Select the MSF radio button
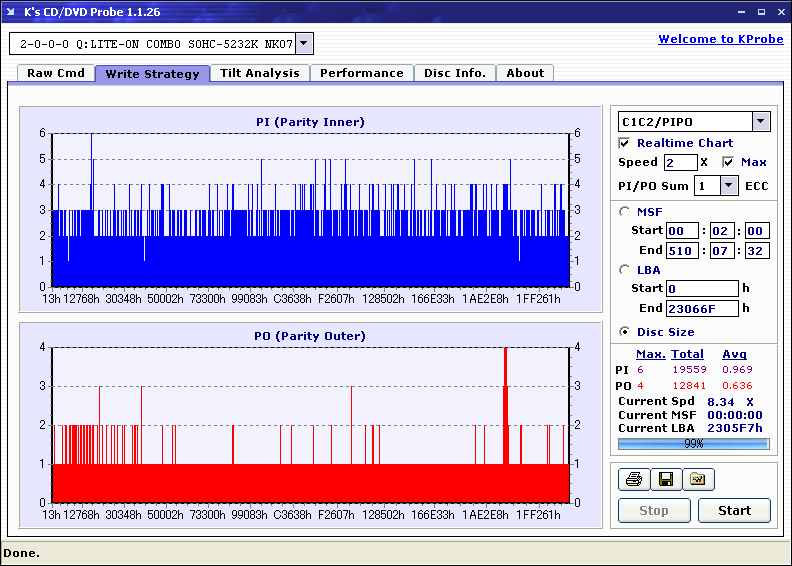The width and height of the screenshot is (792, 566). tap(625, 211)
